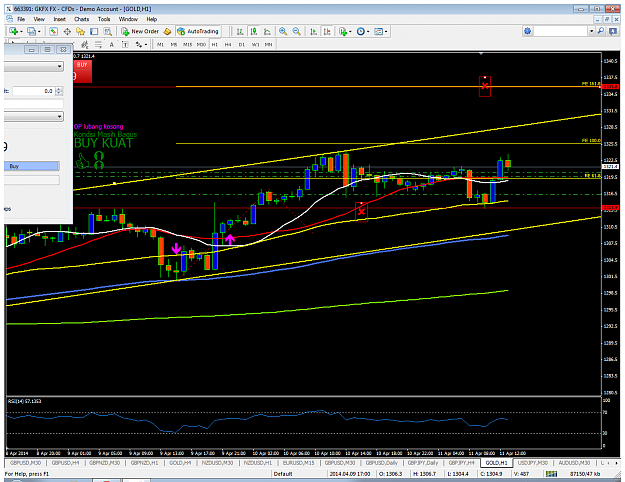This screenshot has height=482, width=625.
Task: Open the Strategy Tester icon
Action: click(108, 31)
